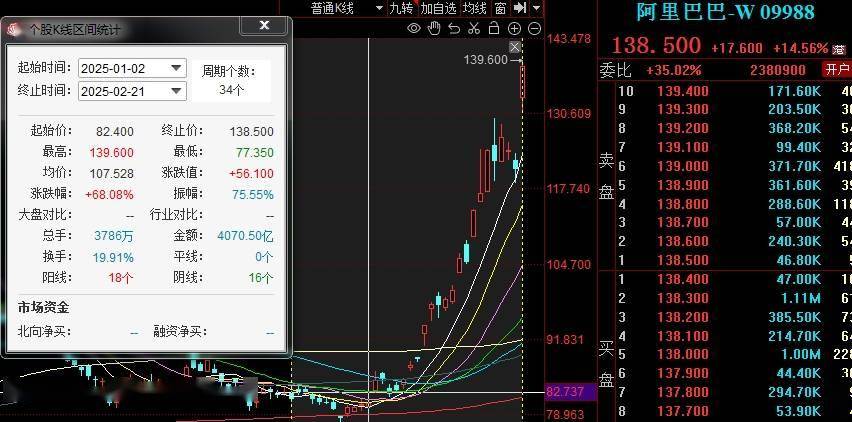Open the dropdown arrow beside skip-to-end icon
Image resolution: width=852 pixels, height=422 pixels.
536,8
